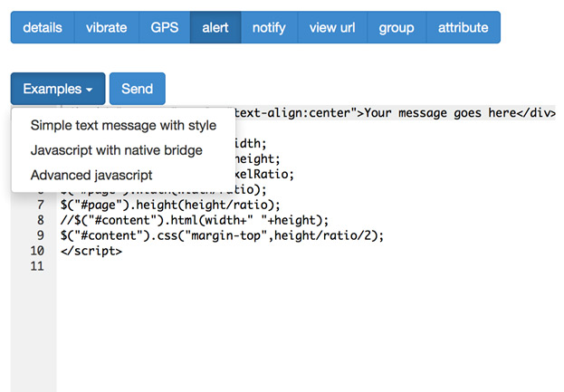
Task: Click line number 10 in gutter
Action: (37, 251)
